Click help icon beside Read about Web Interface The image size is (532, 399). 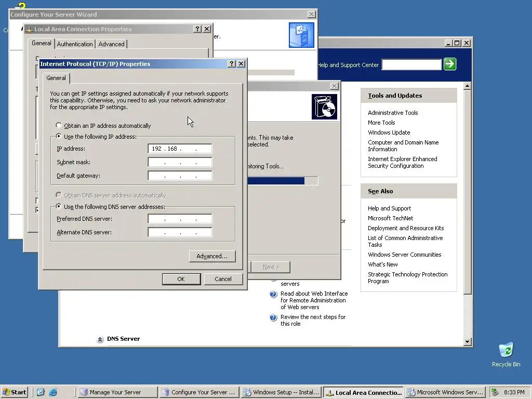click(273, 294)
